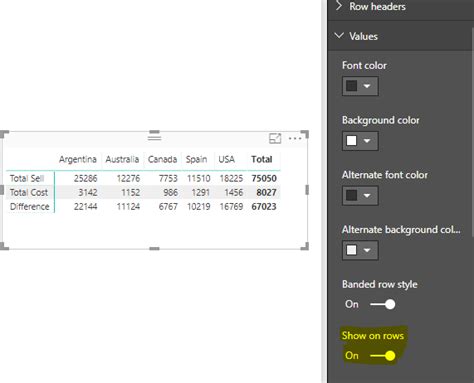Image resolution: width=474 pixels, height=383 pixels.
Task: Open Background color dropdown
Action: tap(360, 141)
